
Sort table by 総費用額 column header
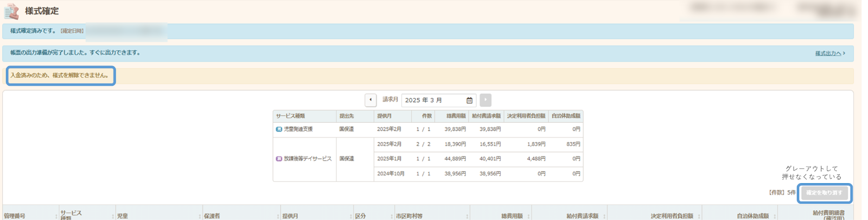tap(512, 216)
